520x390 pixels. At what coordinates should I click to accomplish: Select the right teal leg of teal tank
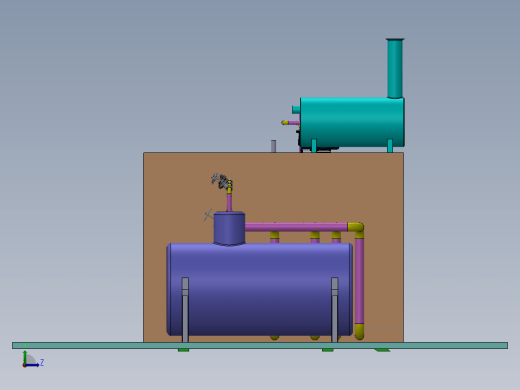tap(390, 146)
